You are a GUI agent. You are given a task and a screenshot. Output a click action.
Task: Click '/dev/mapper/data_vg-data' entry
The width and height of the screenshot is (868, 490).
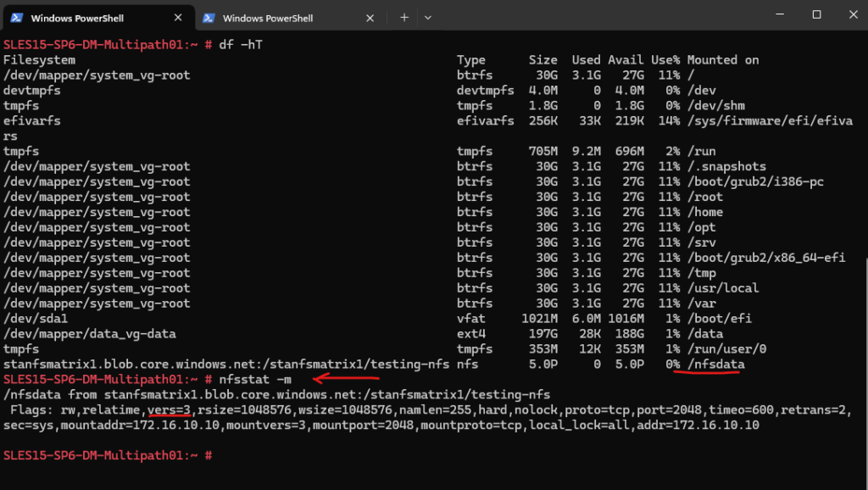[x=90, y=334]
